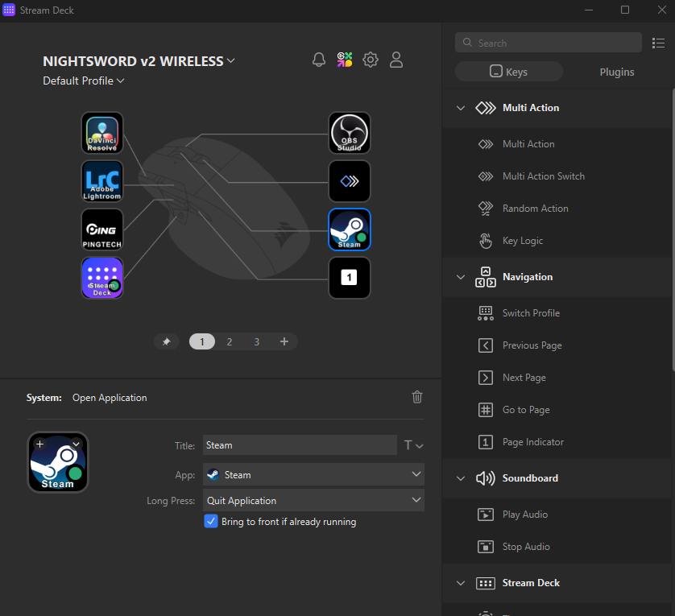Toggle the actions list view icon

tap(658, 43)
